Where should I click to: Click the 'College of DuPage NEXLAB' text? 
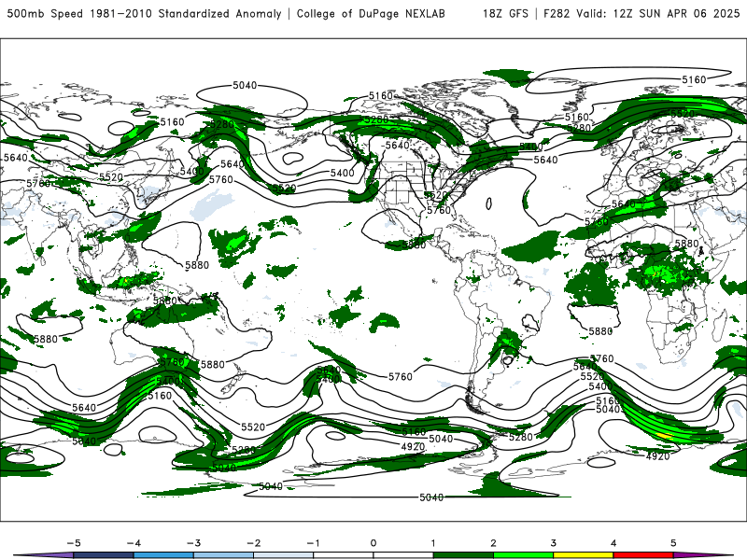click(371, 13)
